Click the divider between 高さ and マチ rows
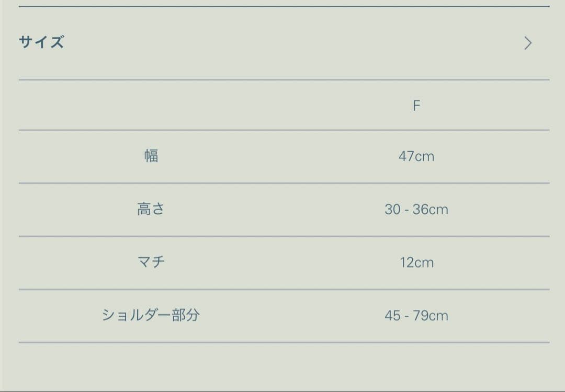This screenshot has width=565, height=392. click(284, 236)
